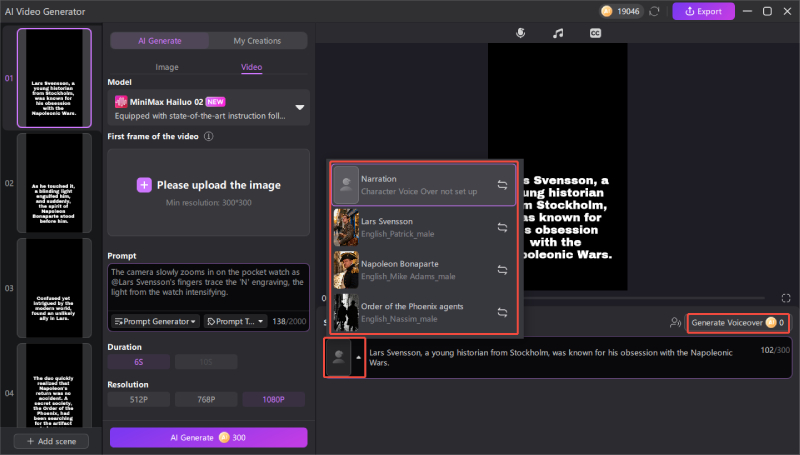Image resolution: width=800 pixels, height=455 pixels.
Task: Switch to the My Creations tab
Action: click(x=257, y=41)
